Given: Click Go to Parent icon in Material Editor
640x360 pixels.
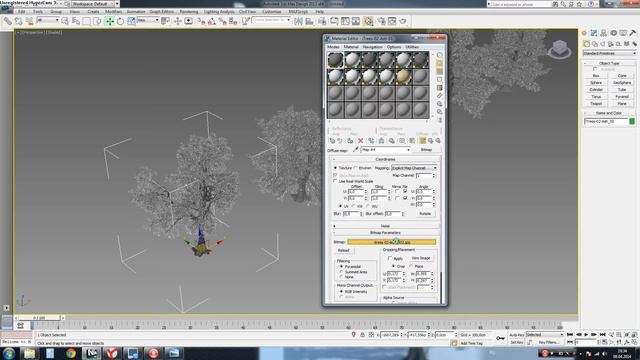Looking at the screenshot, I should [x=431, y=141].
